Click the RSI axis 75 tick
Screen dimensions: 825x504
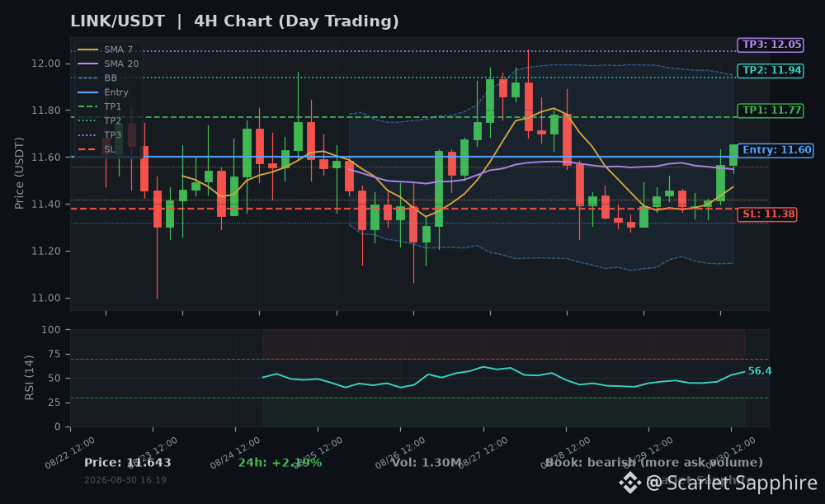(x=54, y=354)
